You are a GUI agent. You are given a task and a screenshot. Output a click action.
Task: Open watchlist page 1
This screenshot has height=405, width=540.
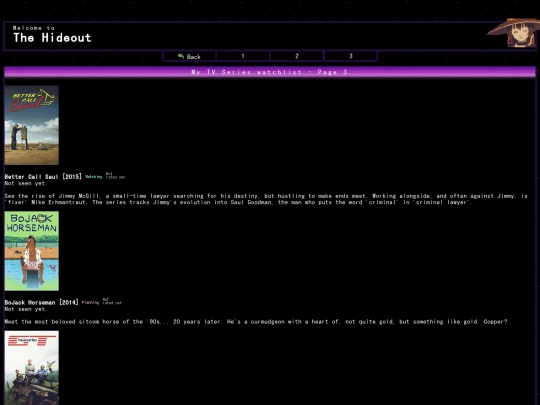[243, 56]
